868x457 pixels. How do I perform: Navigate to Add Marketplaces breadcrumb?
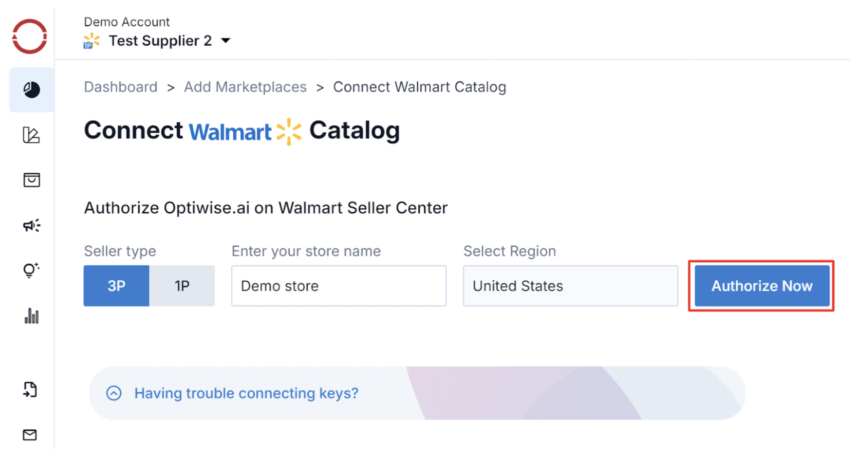(245, 87)
